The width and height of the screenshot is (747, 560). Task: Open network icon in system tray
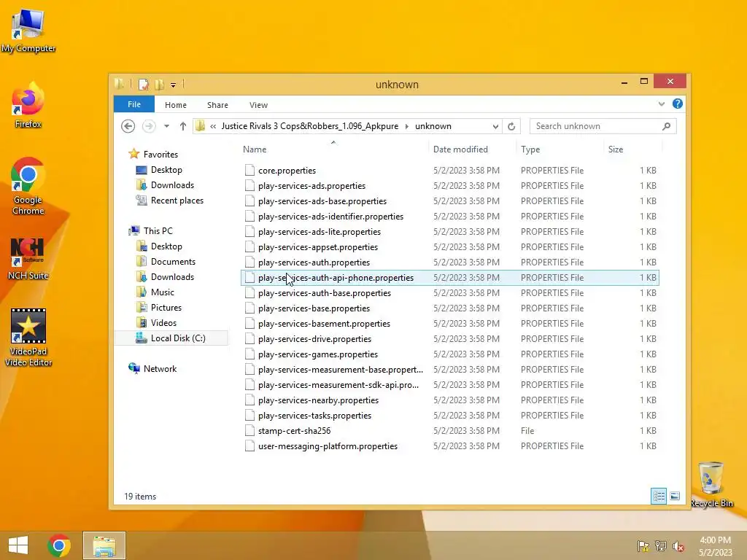660,546
